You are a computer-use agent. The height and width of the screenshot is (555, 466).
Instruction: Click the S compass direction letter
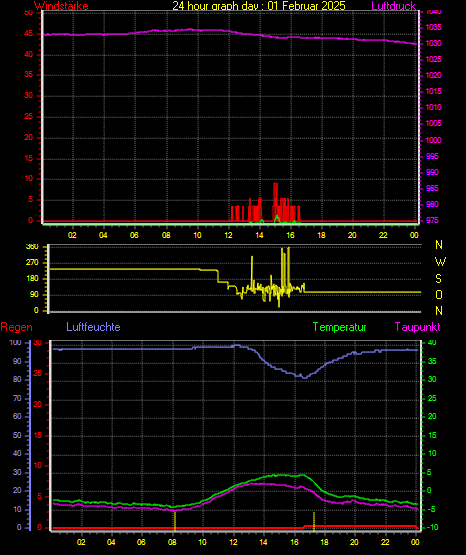(438, 279)
